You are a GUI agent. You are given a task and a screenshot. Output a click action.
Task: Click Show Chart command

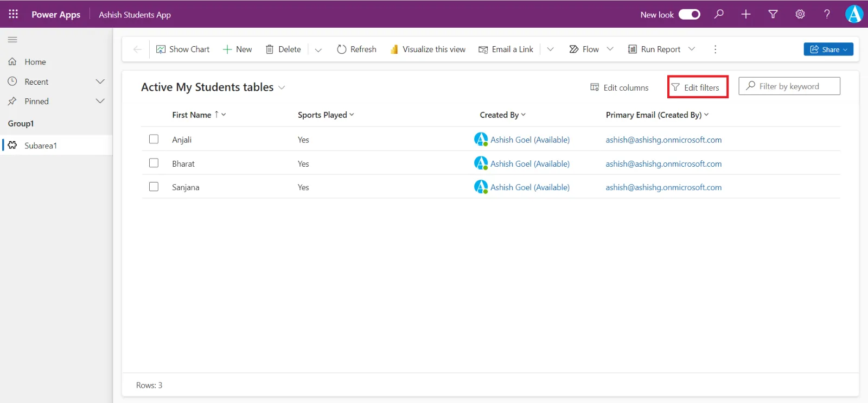(183, 49)
